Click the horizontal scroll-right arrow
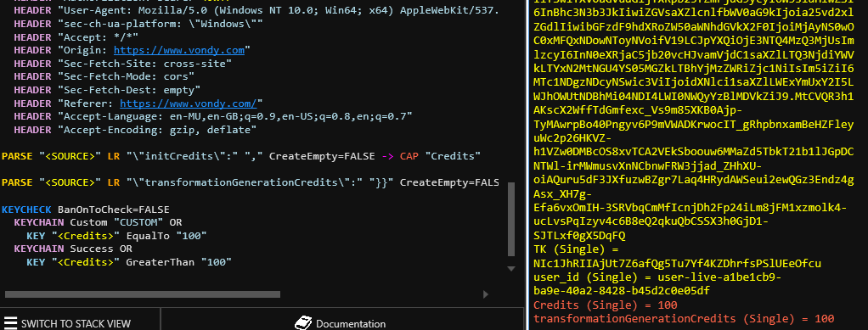The image size is (868, 330). 486,294
